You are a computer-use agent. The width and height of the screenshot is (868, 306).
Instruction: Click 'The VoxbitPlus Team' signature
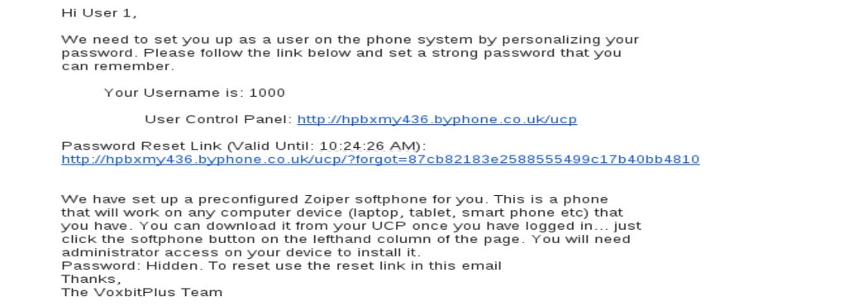tap(141, 292)
